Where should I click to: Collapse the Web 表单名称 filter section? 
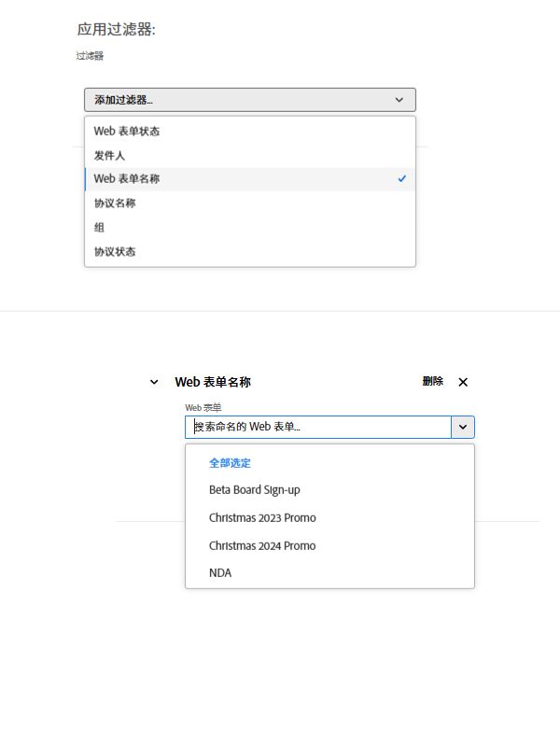pos(154,382)
